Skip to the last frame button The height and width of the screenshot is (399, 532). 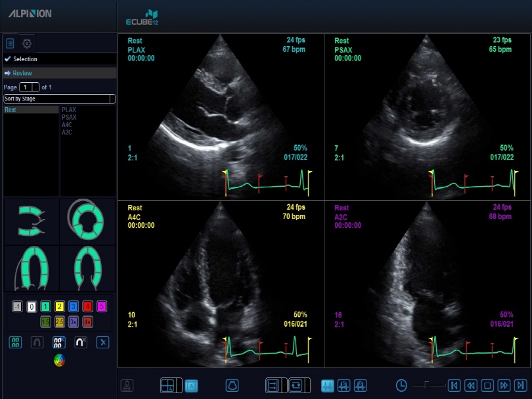520,385
